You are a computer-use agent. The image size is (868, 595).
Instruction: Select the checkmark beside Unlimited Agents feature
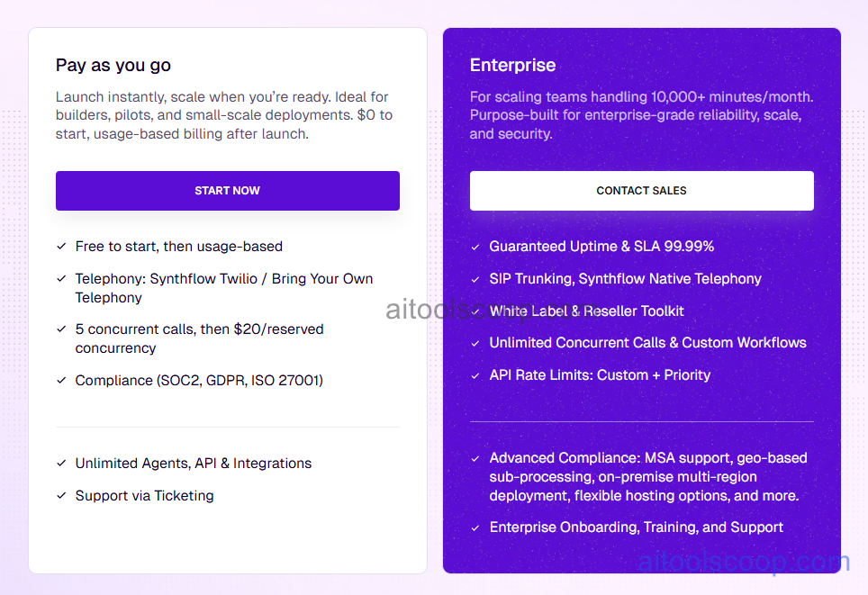61,463
